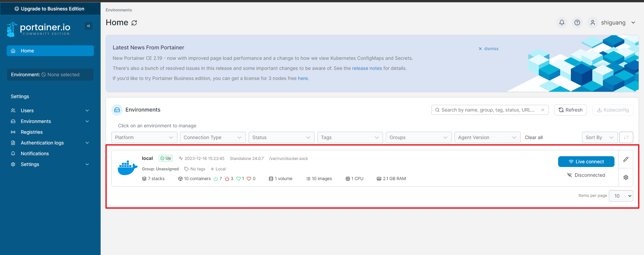Collapse the sidebar with the double-chevron icon
Image resolution: width=644 pixels, height=255 pixels.
tap(89, 26)
